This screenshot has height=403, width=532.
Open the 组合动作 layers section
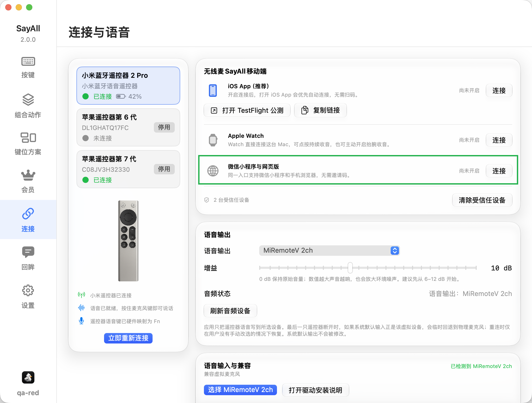pyautogui.click(x=28, y=106)
